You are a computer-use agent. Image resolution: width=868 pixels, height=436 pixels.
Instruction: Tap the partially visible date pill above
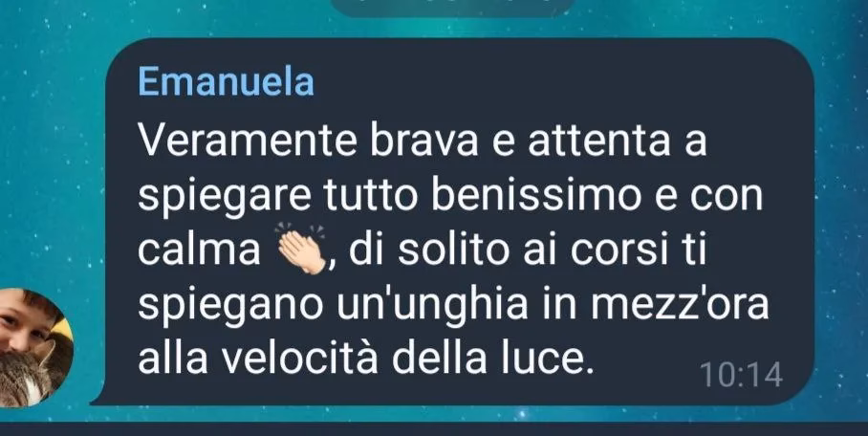click(452, 8)
